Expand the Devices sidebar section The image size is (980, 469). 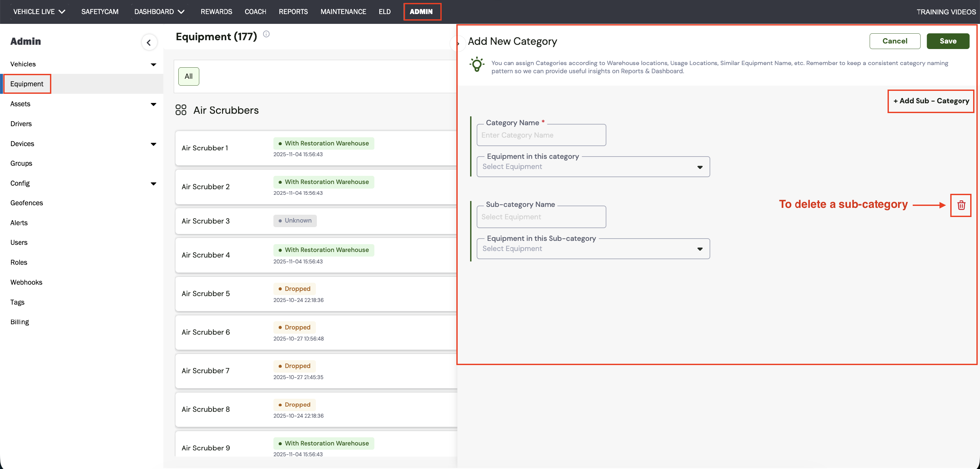(153, 144)
